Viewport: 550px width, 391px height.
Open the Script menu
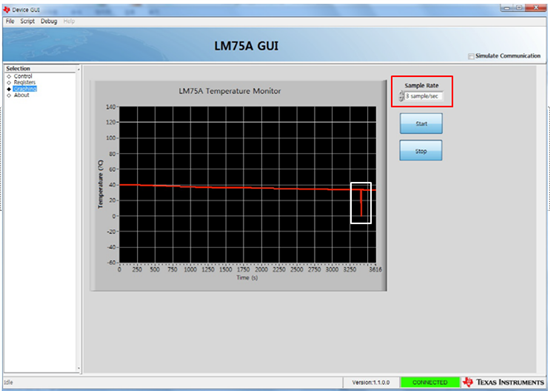point(27,21)
